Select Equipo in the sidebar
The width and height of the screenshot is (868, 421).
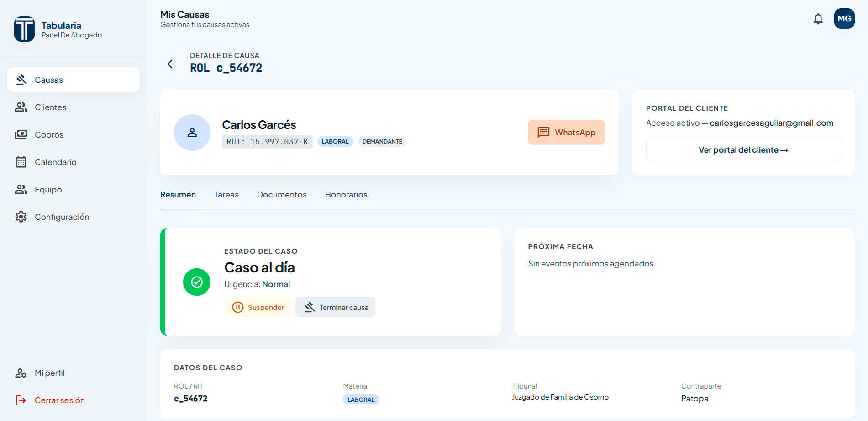tap(74, 190)
